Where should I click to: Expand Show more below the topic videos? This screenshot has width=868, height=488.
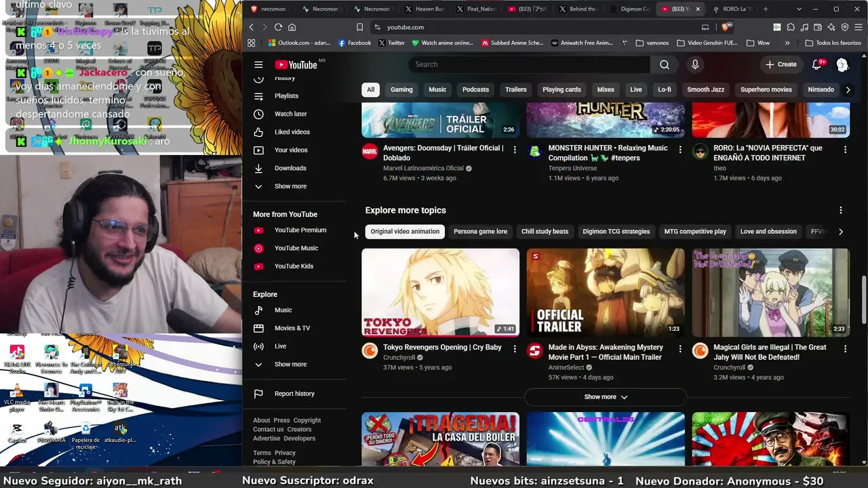(x=606, y=397)
